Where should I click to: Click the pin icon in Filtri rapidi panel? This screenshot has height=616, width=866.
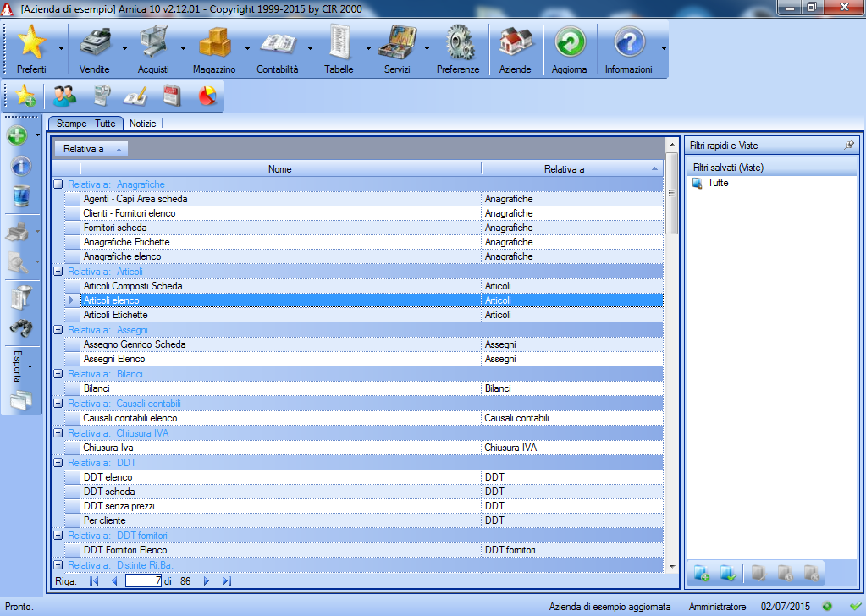(849, 146)
